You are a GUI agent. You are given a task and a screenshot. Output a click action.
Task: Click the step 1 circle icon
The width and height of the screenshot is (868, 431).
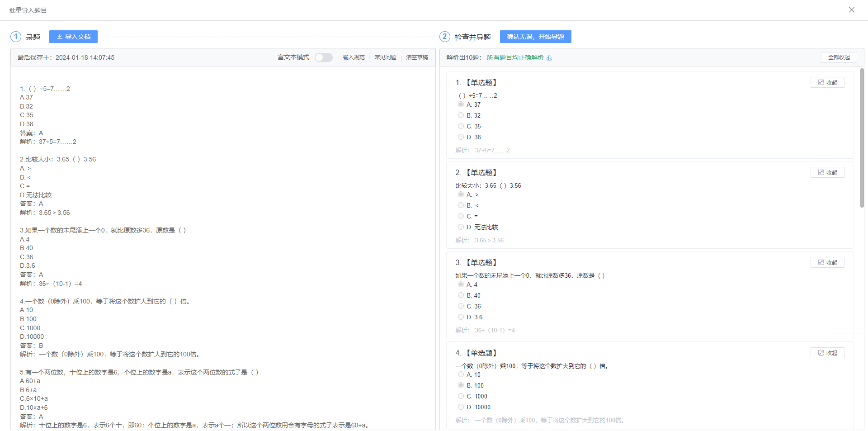(x=16, y=37)
